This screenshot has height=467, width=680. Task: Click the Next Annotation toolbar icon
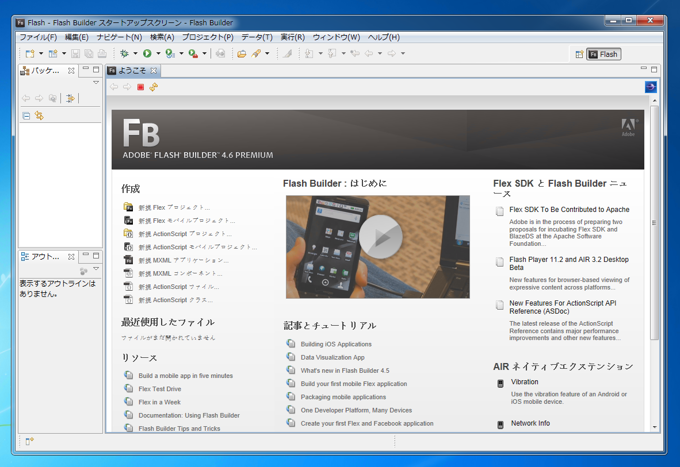(309, 54)
